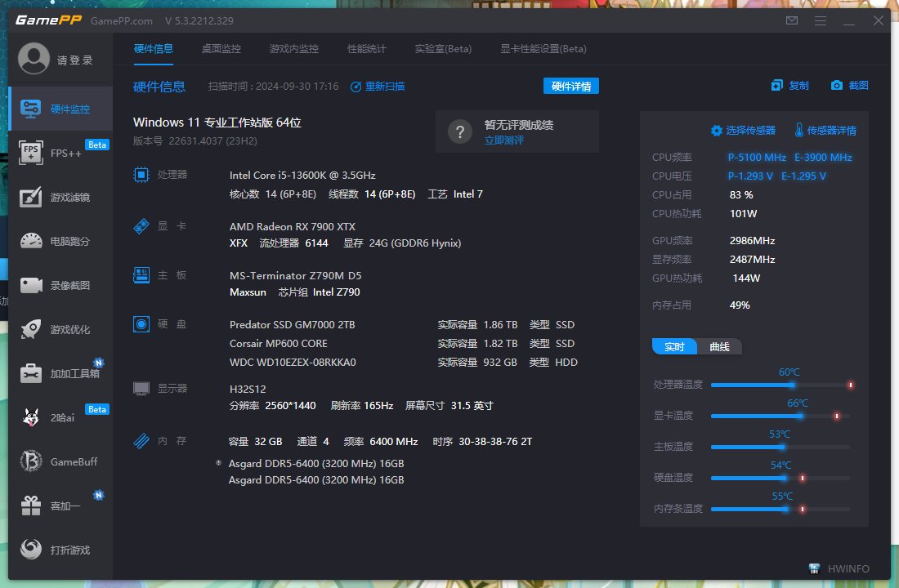This screenshot has height=588, width=899.
Task: Switch to the 显卡性能设置(Beta) tab
Action: coord(543,49)
